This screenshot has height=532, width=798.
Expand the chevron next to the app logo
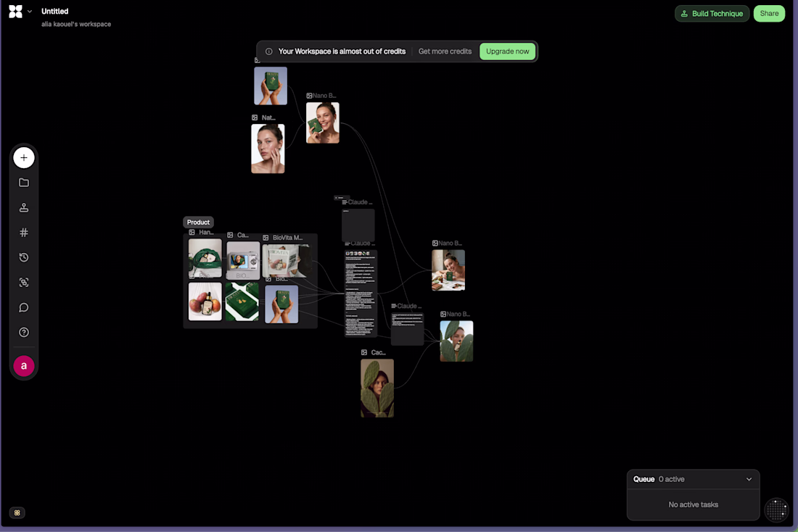(x=30, y=11)
